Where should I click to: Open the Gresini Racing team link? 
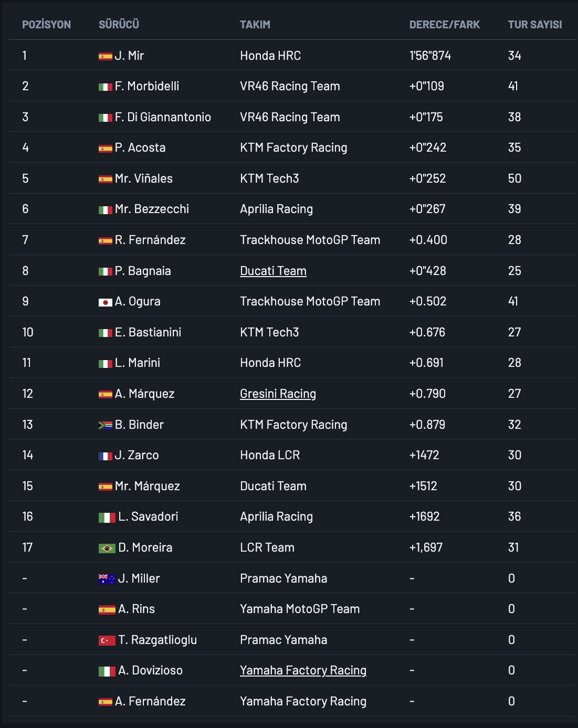(278, 394)
